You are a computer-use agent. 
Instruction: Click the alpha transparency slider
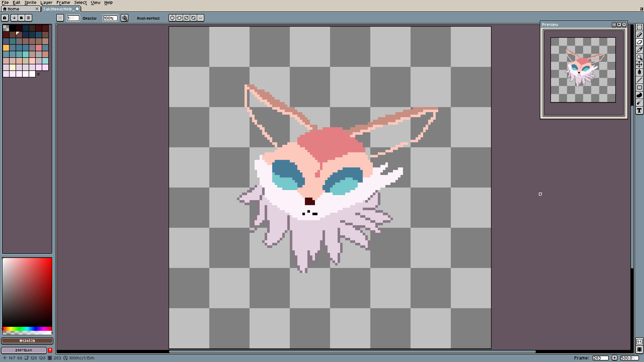pos(27,333)
